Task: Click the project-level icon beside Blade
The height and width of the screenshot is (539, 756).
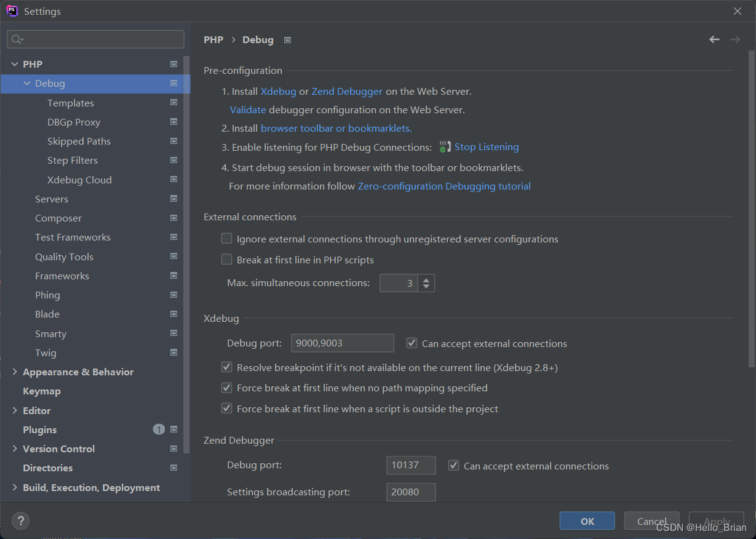Action: 174,314
